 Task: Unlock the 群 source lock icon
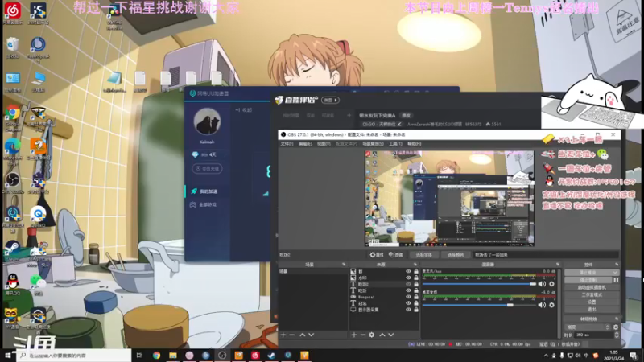pos(416,271)
